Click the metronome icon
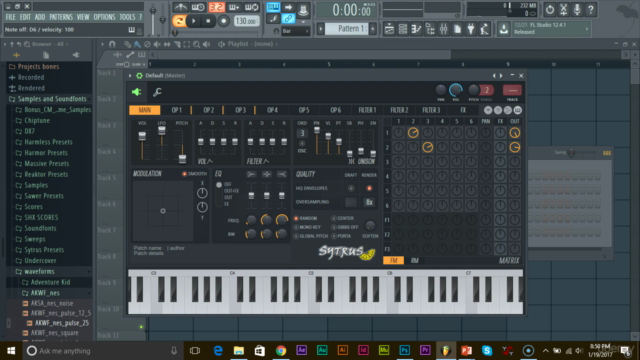This screenshot has width=640, height=360. 180,7
